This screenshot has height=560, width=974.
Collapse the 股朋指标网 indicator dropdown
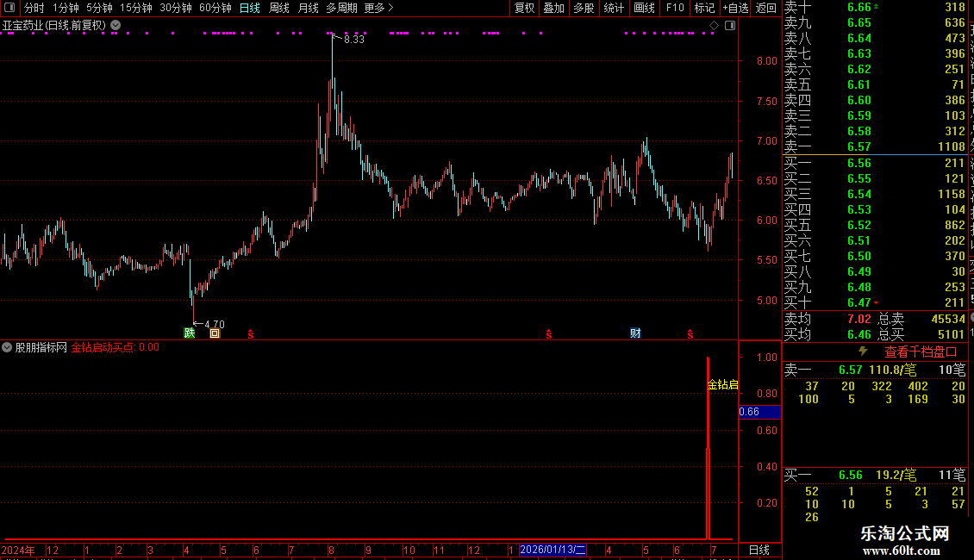pyautogui.click(x=7, y=348)
